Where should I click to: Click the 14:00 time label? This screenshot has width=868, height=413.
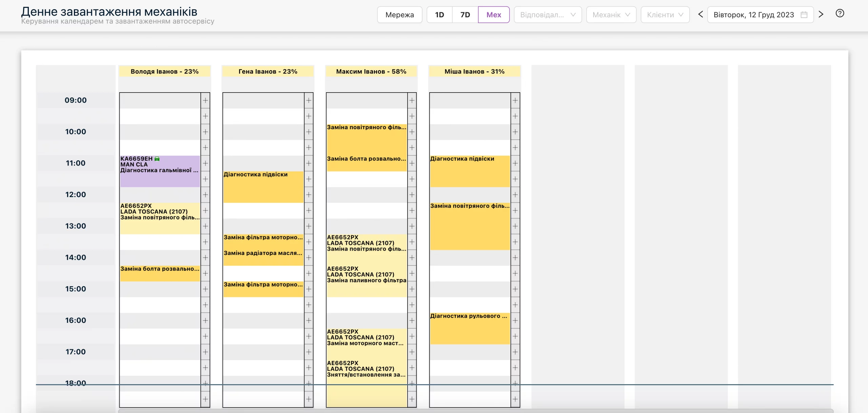(x=76, y=258)
